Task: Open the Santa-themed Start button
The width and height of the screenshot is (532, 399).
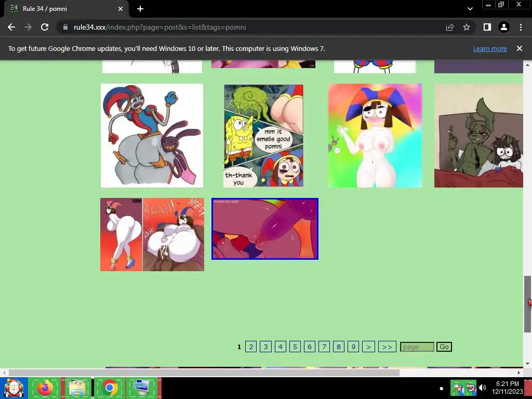Action: 14,388
